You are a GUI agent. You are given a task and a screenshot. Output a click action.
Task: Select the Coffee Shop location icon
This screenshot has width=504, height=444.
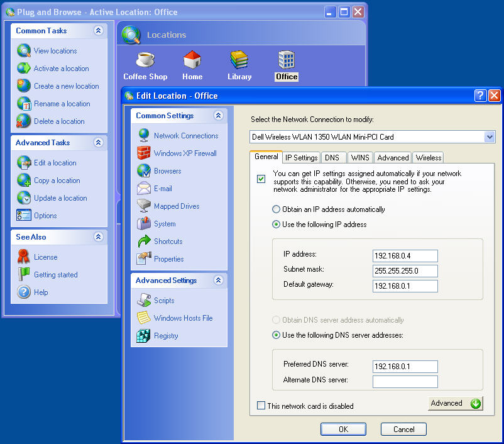pos(145,60)
